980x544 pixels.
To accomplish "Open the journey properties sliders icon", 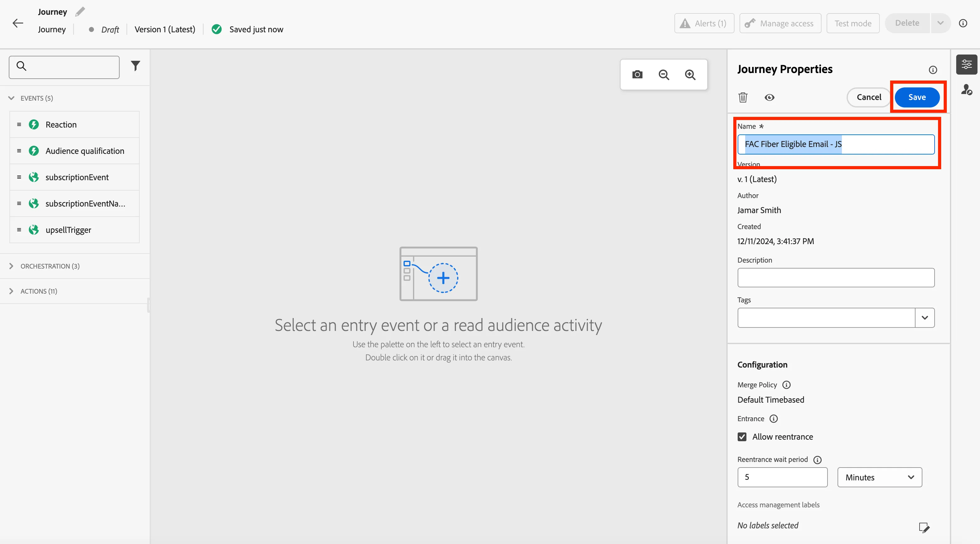I will [x=967, y=64].
